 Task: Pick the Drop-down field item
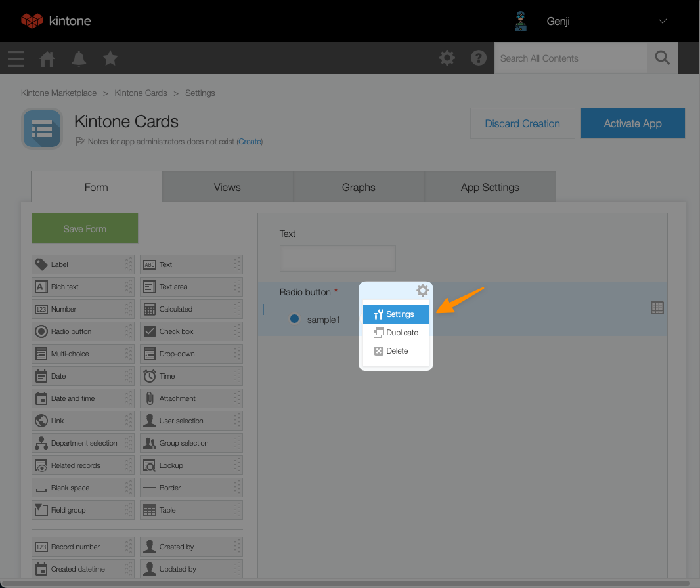pos(191,354)
